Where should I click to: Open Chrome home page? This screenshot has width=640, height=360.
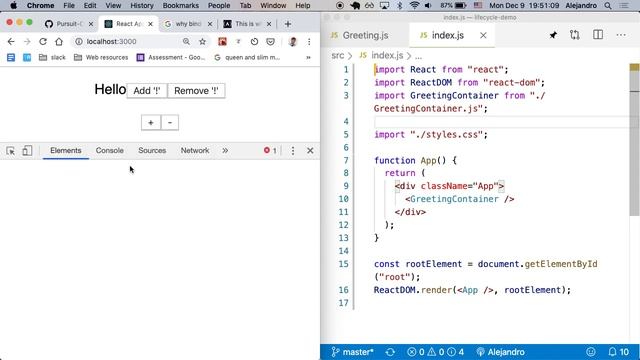tap(59, 42)
